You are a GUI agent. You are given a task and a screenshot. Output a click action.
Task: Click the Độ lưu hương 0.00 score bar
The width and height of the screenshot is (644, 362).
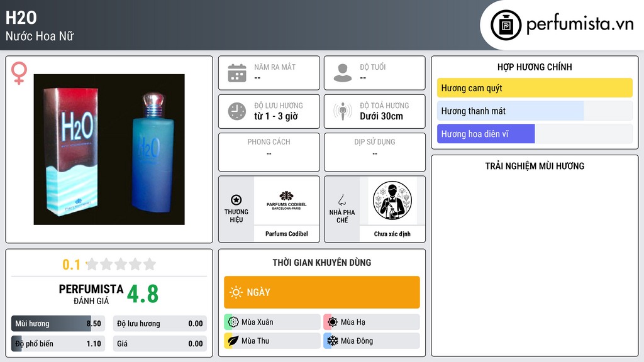tap(160, 324)
